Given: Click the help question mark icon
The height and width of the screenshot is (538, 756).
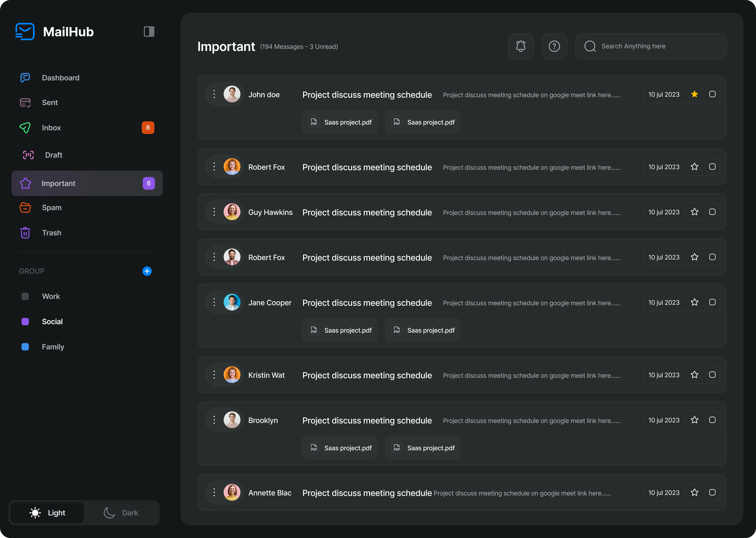Looking at the screenshot, I should pyautogui.click(x=554, y=46).
